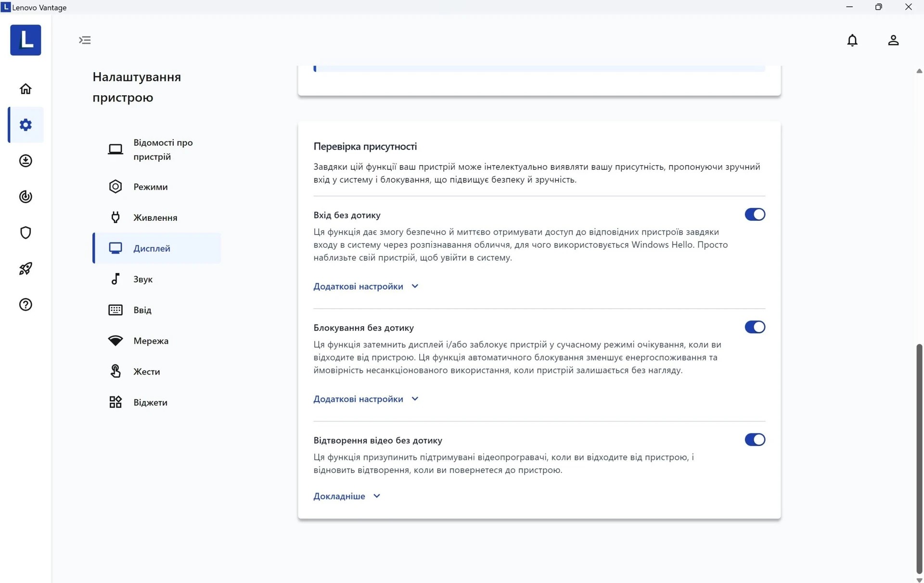Click the user account profile icon
The image size is (924, 583).
click(893, 40)
